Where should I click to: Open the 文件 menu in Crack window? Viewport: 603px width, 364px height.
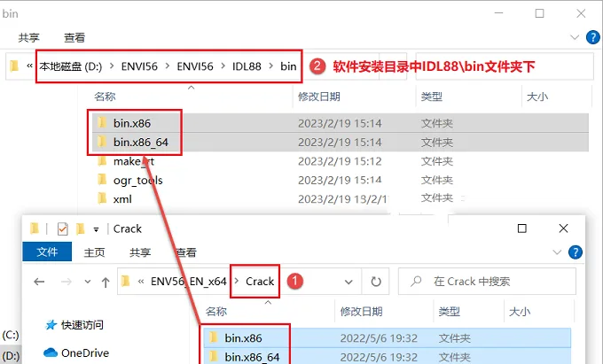(x=47, y=252)
